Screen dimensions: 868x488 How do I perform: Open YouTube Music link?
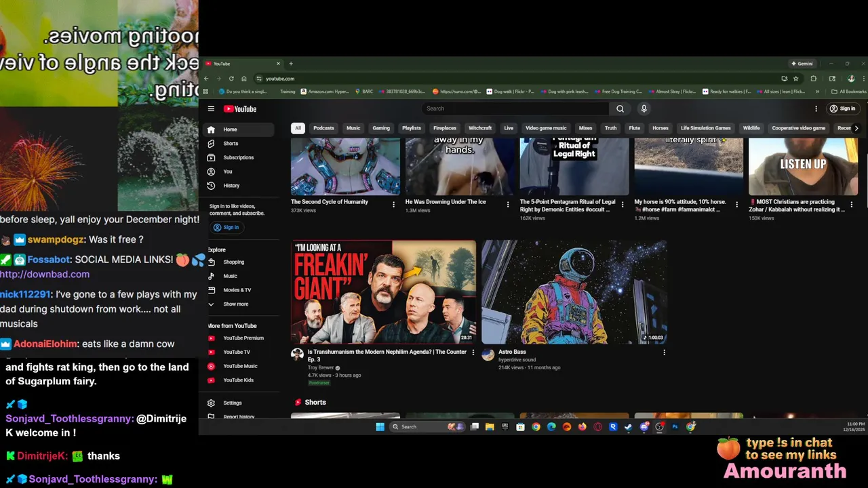pos(240,366)
